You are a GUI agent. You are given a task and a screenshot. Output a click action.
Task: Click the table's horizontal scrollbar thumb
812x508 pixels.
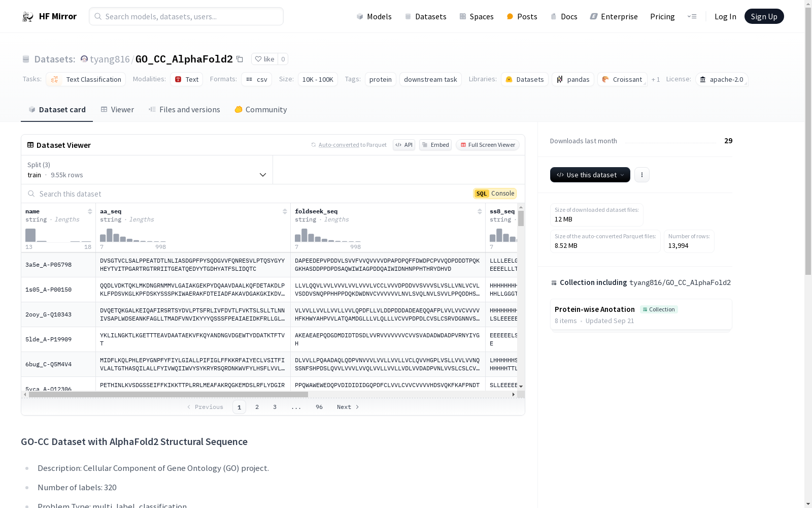[168, 394]
